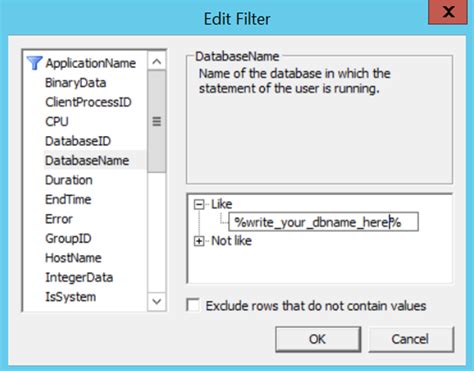Close the Edit Filter dialog with X
Image resolution: width=474 pixels, height=371 pixels.
(448, 12)
